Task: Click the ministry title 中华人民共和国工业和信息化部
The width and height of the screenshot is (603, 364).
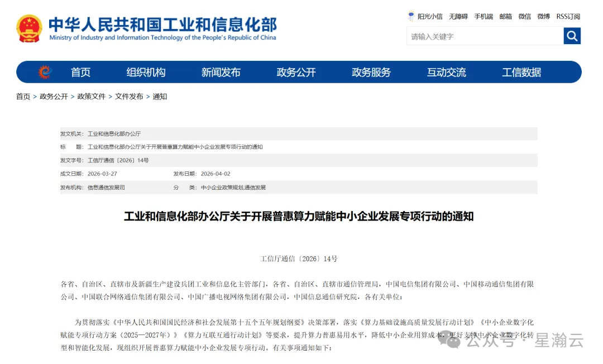Action: coord(162,24)
